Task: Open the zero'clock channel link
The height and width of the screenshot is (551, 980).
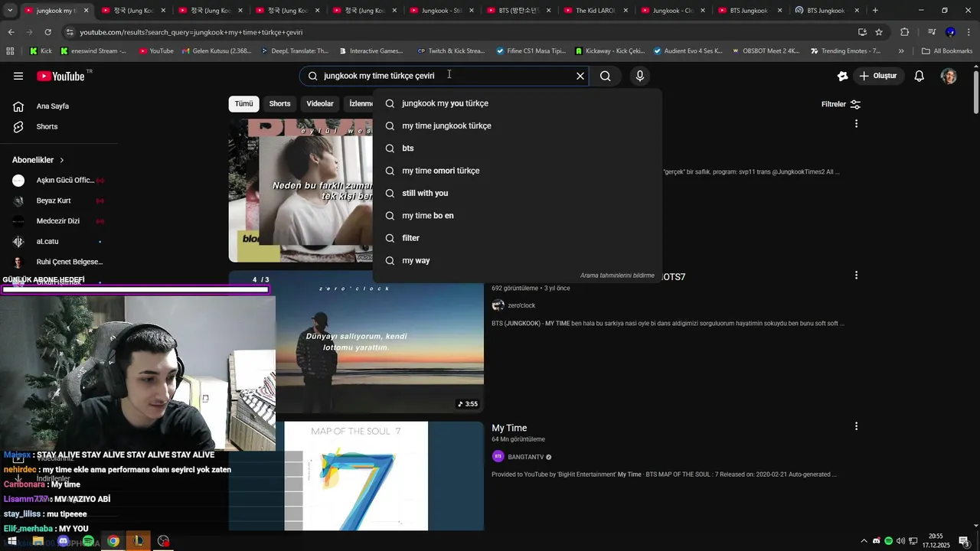Action: coord(521,305)
